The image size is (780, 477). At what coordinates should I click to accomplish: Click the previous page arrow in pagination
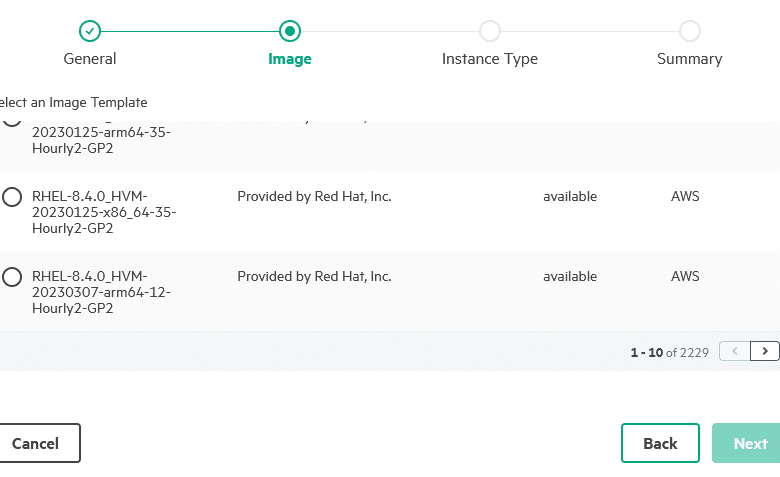(735, 351)
